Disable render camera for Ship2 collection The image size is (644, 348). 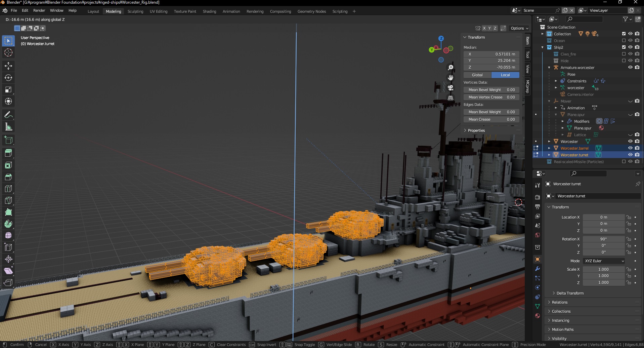click(x=637, y=47)
